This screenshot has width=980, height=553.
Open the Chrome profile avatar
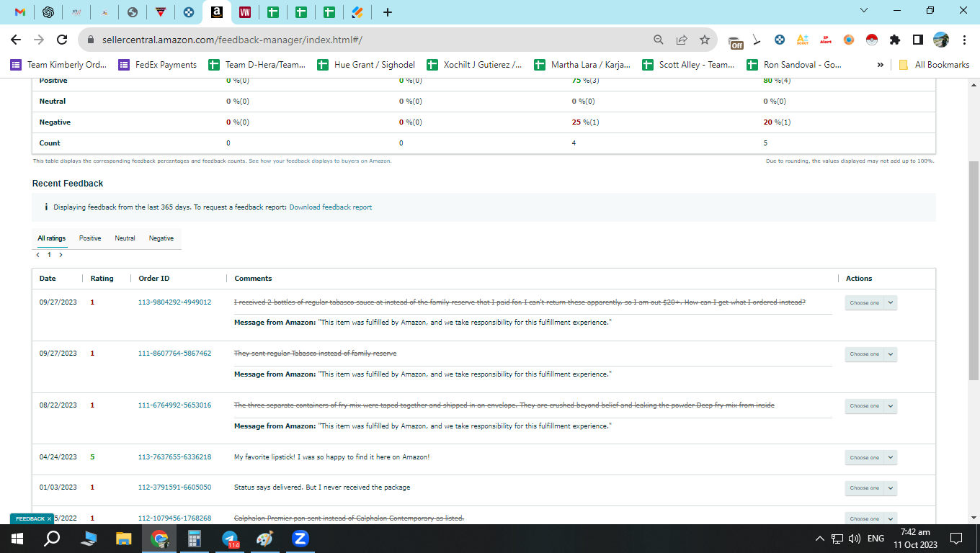[941, 40]
